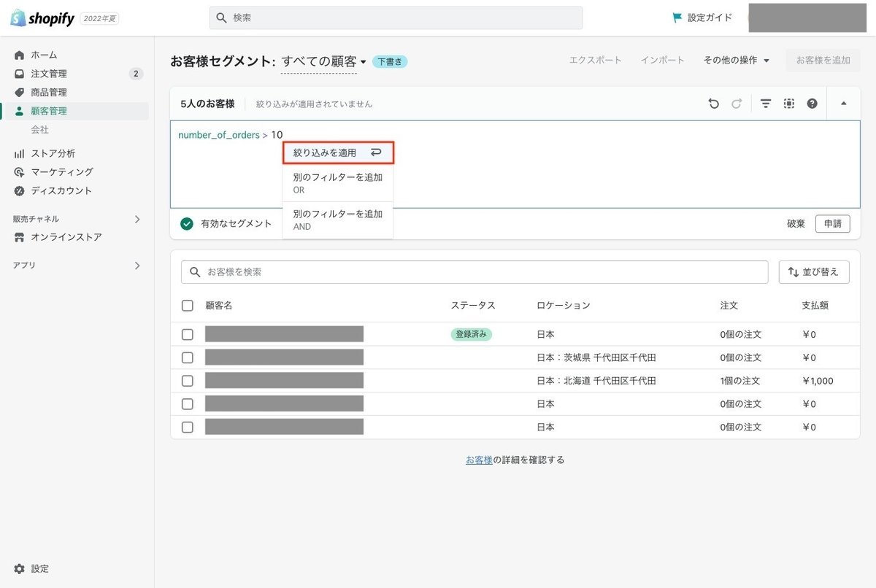Click the エクスポート button
Viewport: 876px width, 588px height.
[x=596, y=61]
